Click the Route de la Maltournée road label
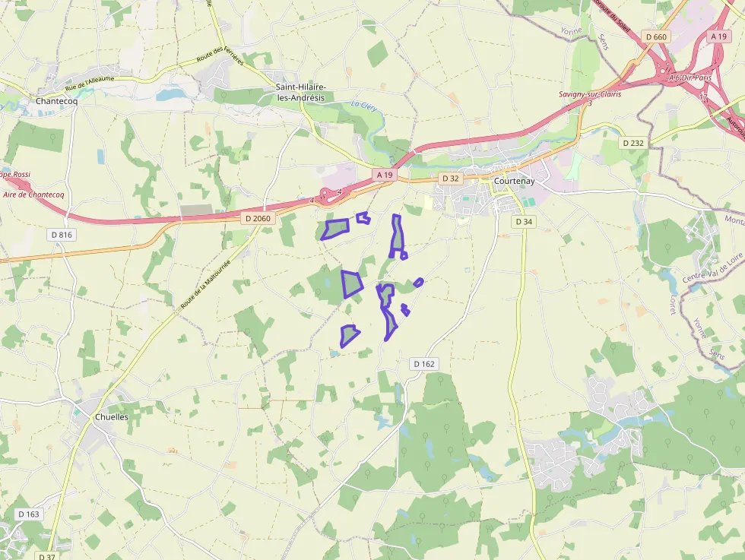 click(x=205, y=284)
